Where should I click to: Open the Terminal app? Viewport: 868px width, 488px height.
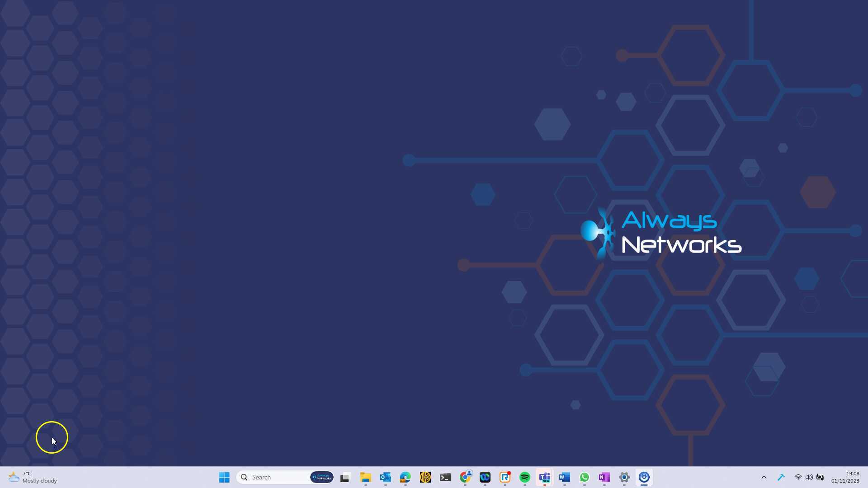[445, 477]
